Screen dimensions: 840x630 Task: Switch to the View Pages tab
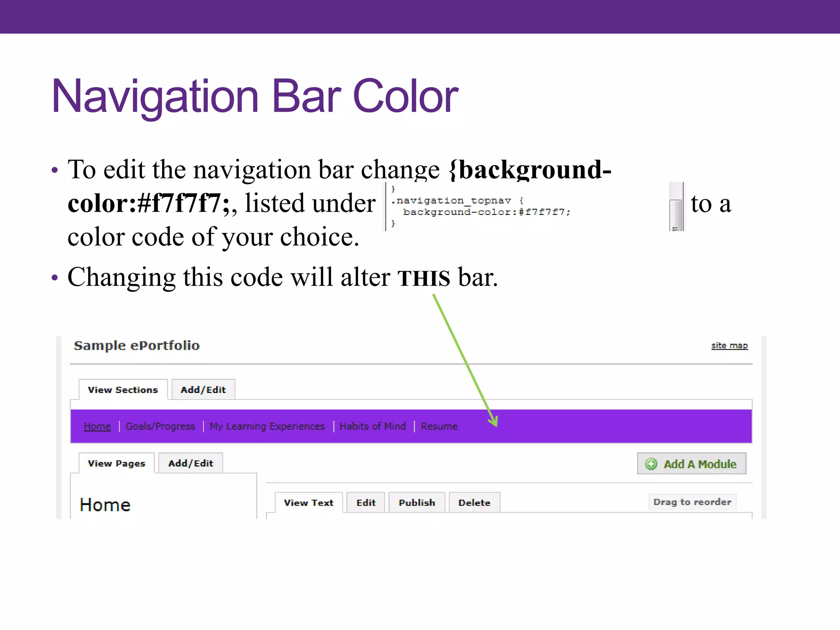click(x=116, y=463)
